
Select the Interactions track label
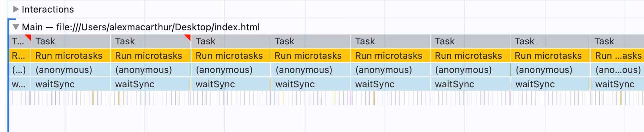pyautogui.click(x=48, y=9)
